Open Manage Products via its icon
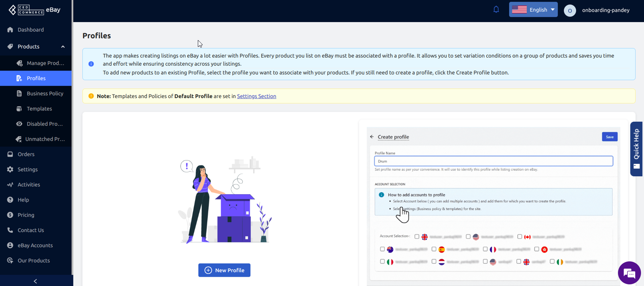The image size is (644, 286). (19, 63)
